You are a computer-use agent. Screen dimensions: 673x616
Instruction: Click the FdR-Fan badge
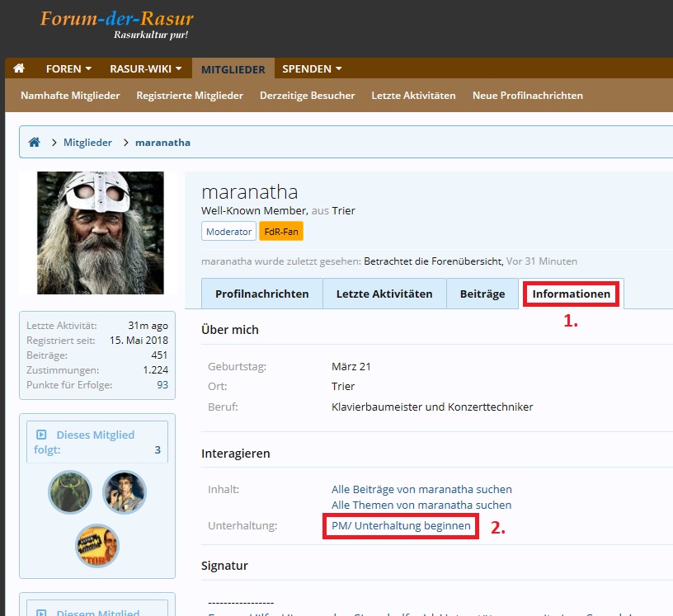[281, 232]
